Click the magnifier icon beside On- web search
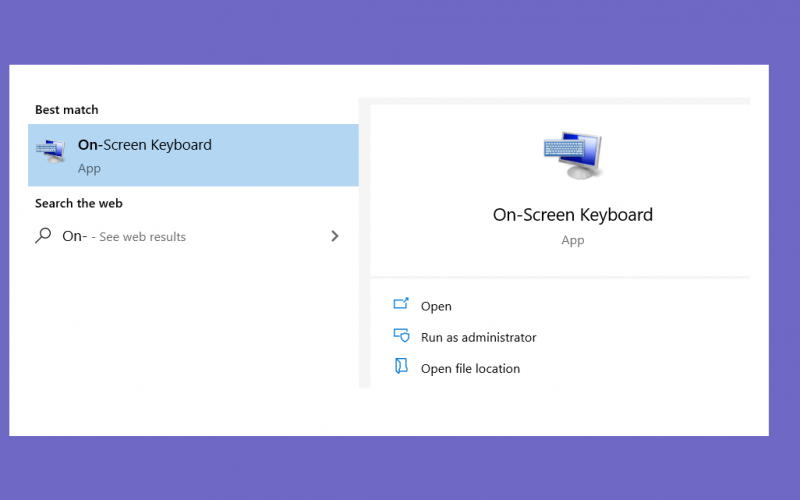 tap(43, 235)
